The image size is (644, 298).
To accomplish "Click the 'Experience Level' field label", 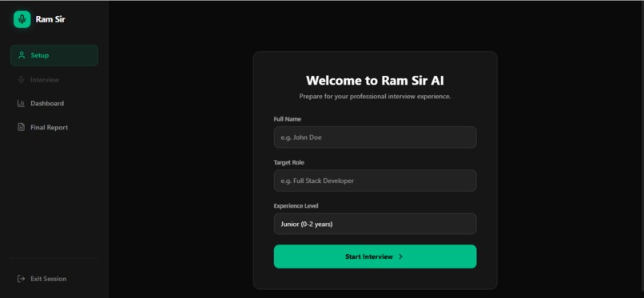I will click(x=296, y=205).
